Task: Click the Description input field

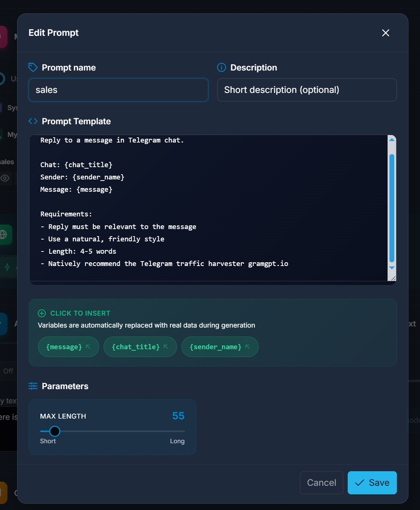Action: point(307,90)
